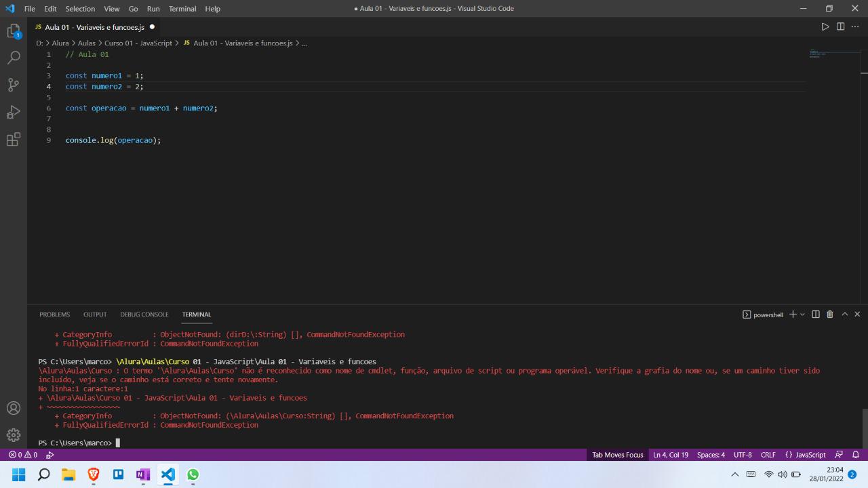Open the Run menu

click(x=153, y=9)
